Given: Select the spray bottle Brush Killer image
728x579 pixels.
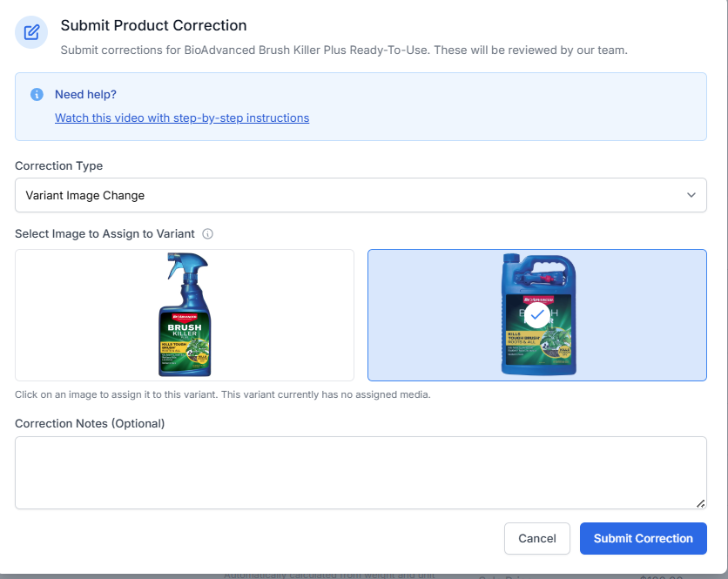Looking at the screenshot, I should tap(185, 315).
